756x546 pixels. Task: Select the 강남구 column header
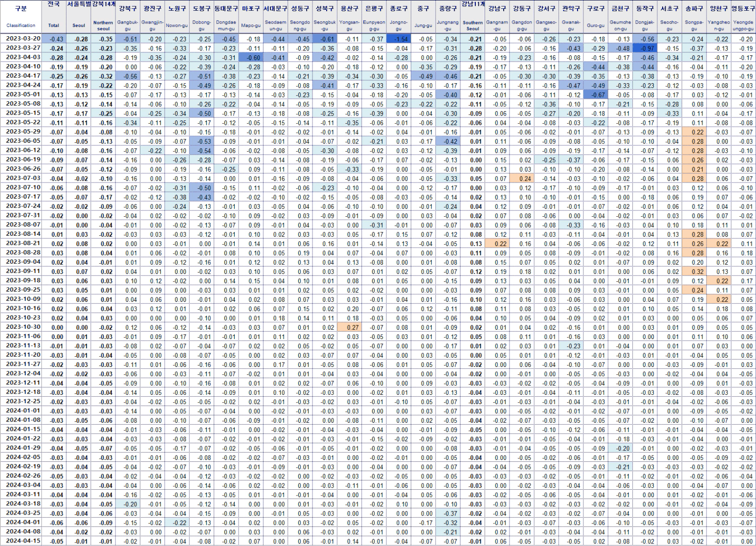coord(497,8)
